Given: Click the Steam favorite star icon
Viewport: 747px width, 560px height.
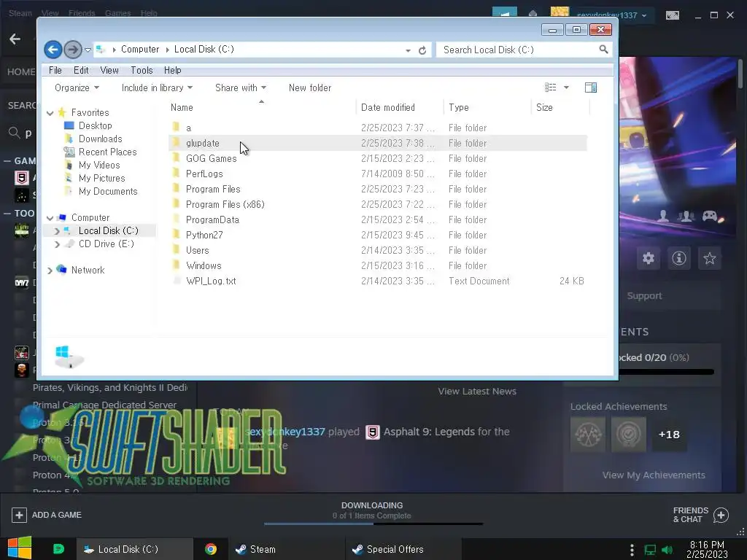Looking at the screenshot, I should [709, 258].
